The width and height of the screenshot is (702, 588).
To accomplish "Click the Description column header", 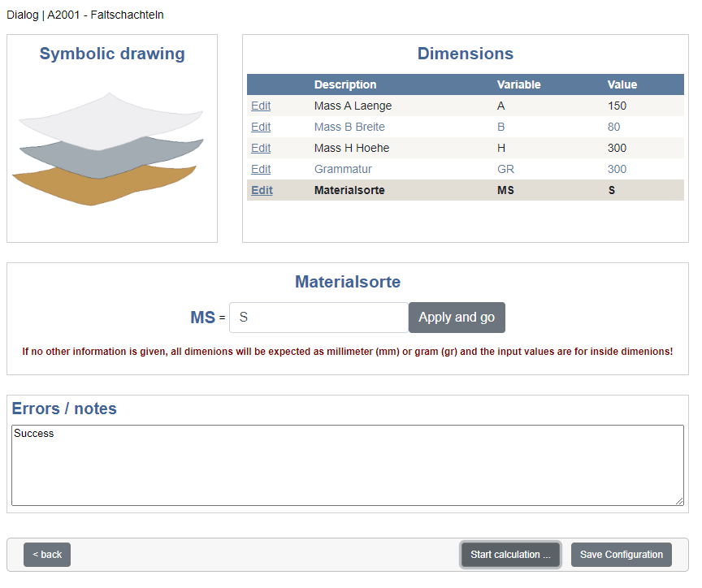I will (x=345, y=84).
